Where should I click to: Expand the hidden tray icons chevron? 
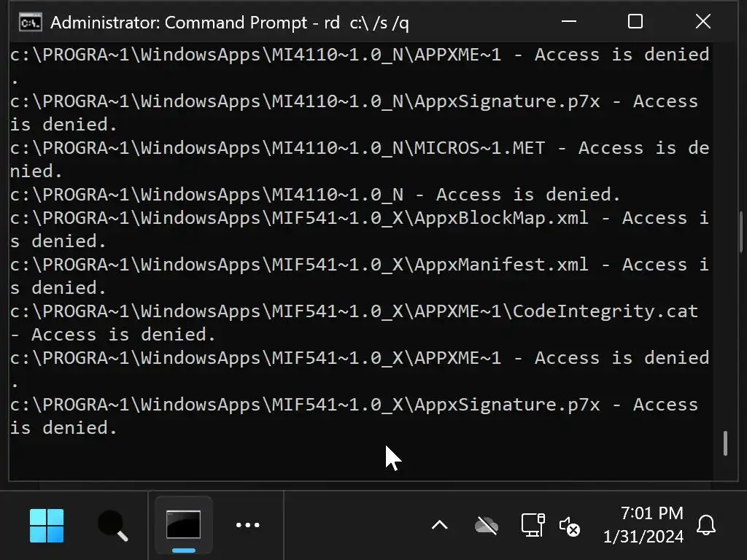(x=439, y=525)
